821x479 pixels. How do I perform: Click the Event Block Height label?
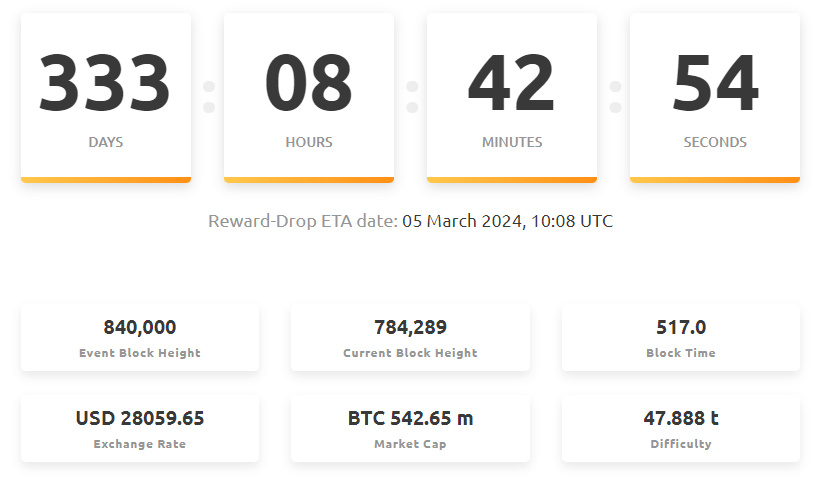click(x=140, y=353)
